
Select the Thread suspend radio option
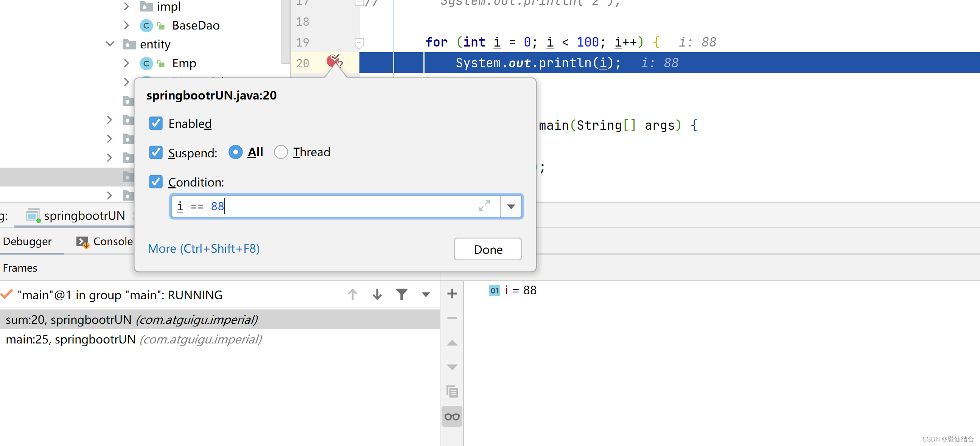(281, 152)
